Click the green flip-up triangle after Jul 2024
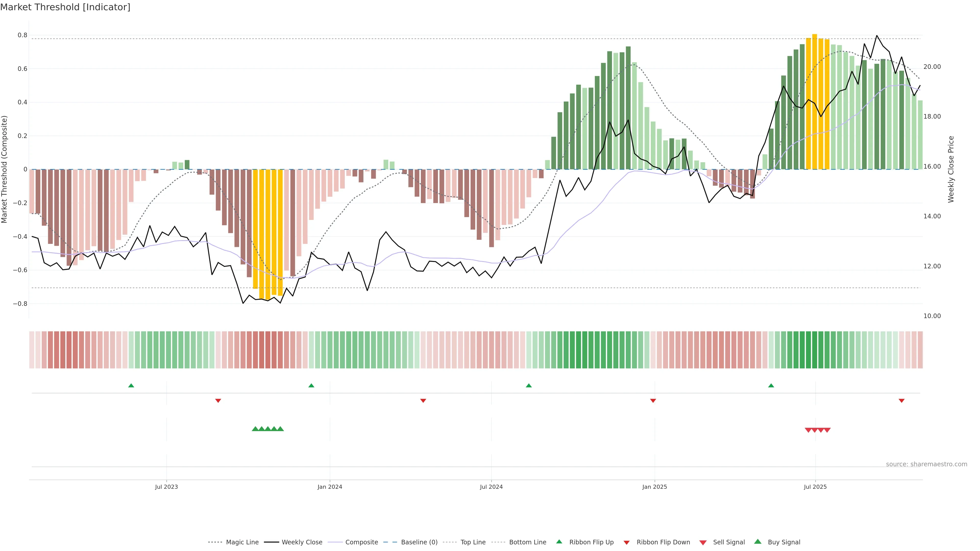Screen dimensions: 980x551 (x=529, y=386)
